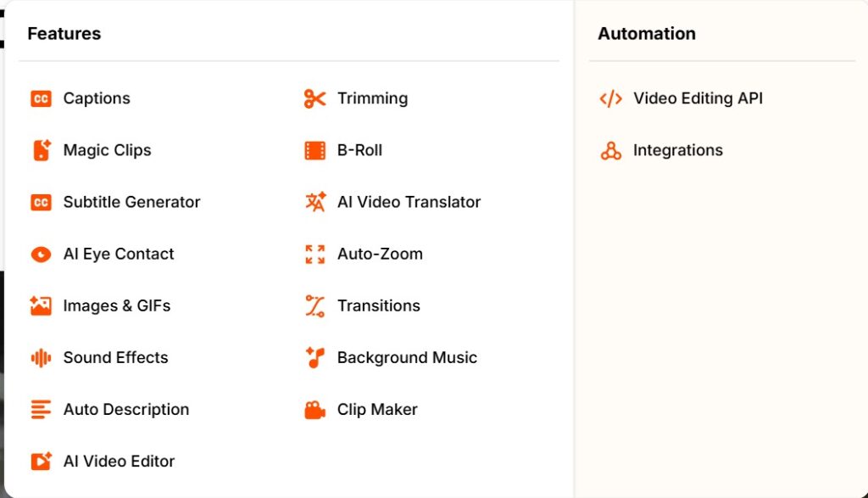
Task: Click the Clip Maker camera icon
Action: (x=314, y=409)
